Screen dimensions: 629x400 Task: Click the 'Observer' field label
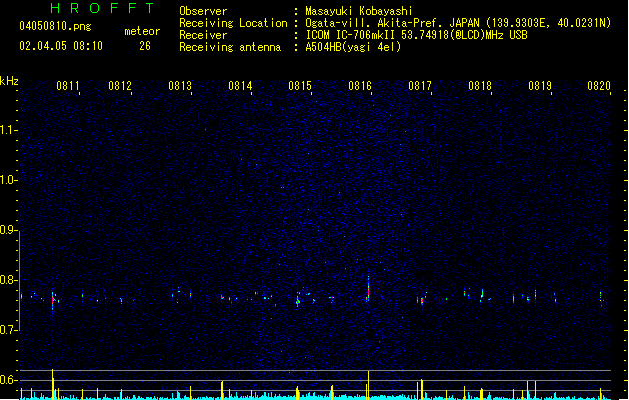point(203,11)
